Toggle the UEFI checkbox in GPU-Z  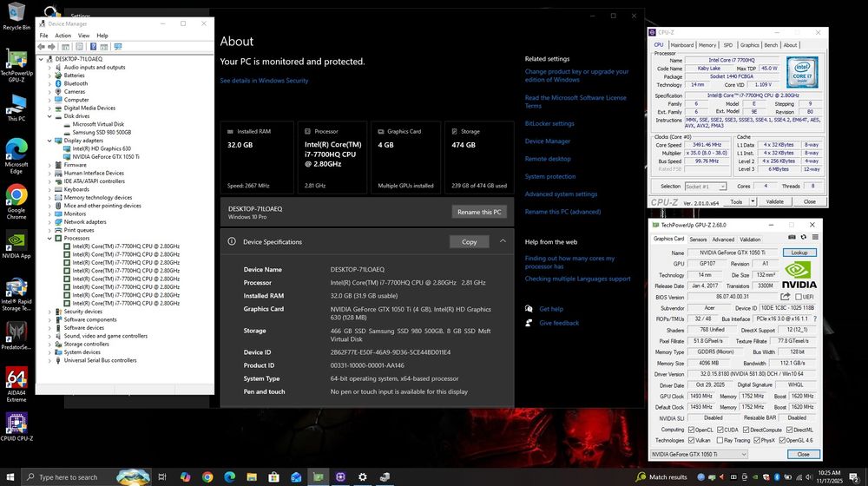pos(799,298)
